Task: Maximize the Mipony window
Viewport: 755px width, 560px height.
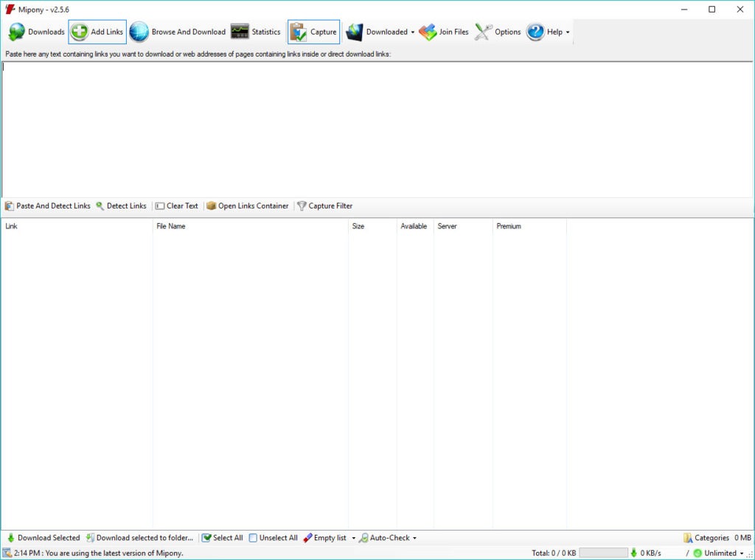Action: coord(711,9)
